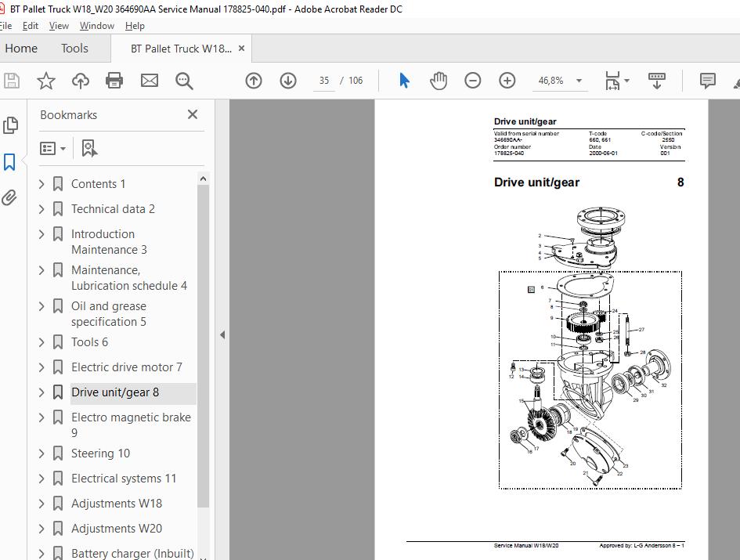Jump to Steering 10 bookmark
The image size is (740, 560).
click(100, 453)
